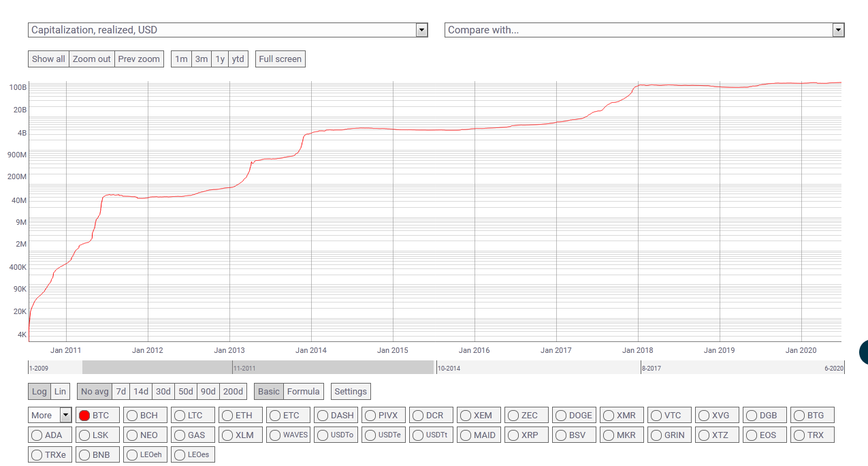The height and width of the screenshot is (466, 868).
Task: Open the Settings button
Action: 351,391
